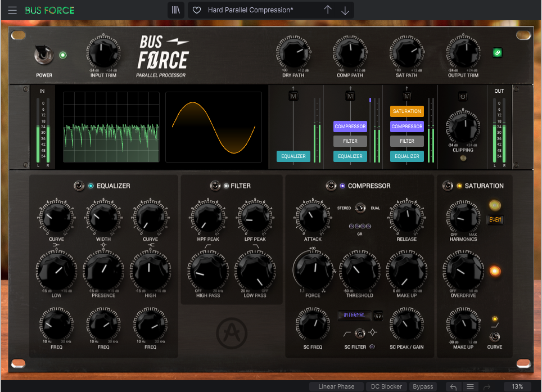Toggle the Equalizer section on/off switch
Image resolution: width=542 pixels, height=392 pixels.
78,186
